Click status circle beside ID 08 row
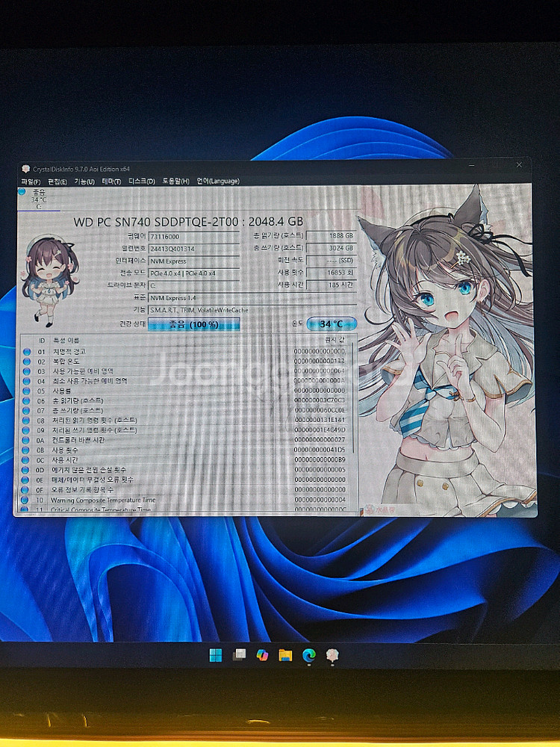 (x=27, y=421)
